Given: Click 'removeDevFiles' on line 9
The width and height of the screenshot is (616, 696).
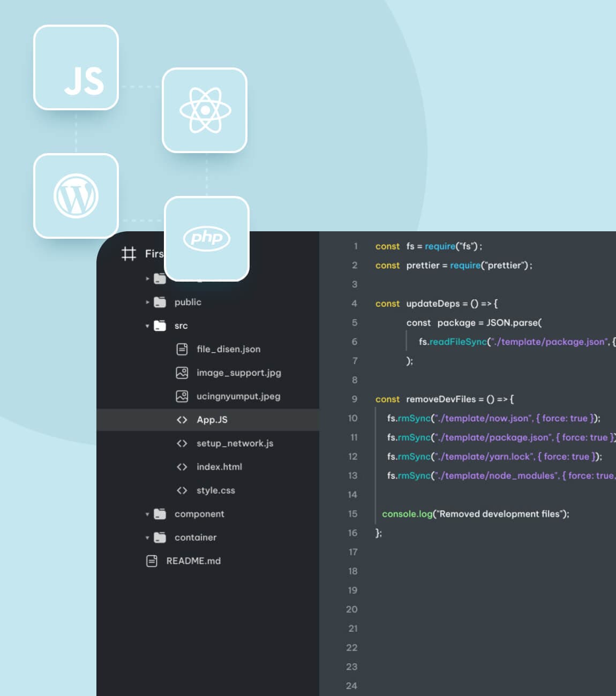Looking at the screenshot, I should click(x=441, y=399).
